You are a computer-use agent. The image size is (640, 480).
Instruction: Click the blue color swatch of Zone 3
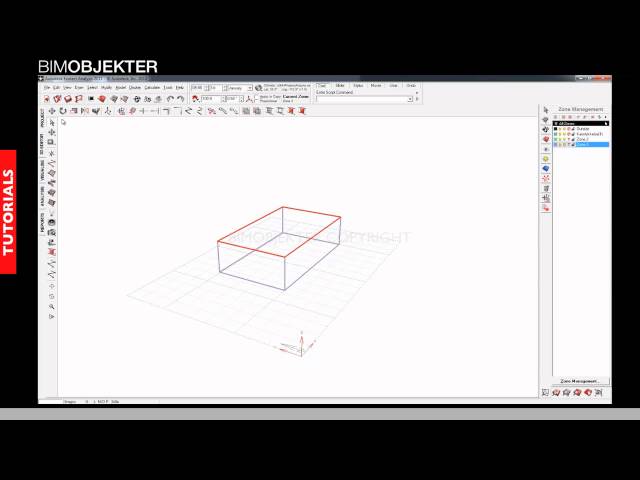tap(556, 145)
